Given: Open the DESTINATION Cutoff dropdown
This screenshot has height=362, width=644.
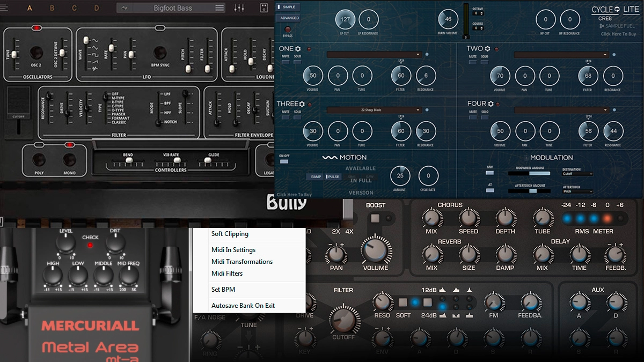Looking at the screenshot, I should point(577,174).
